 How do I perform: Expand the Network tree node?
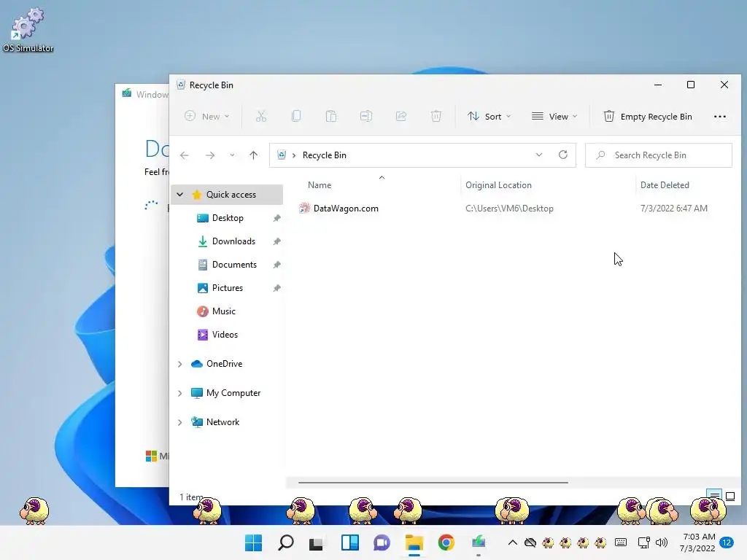(179, 422)
